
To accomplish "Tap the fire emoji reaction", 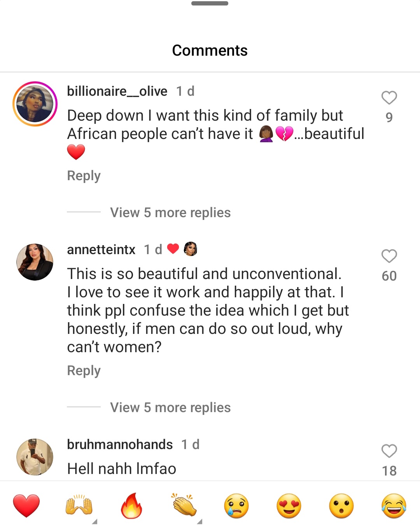I will (x=131, y=506).
